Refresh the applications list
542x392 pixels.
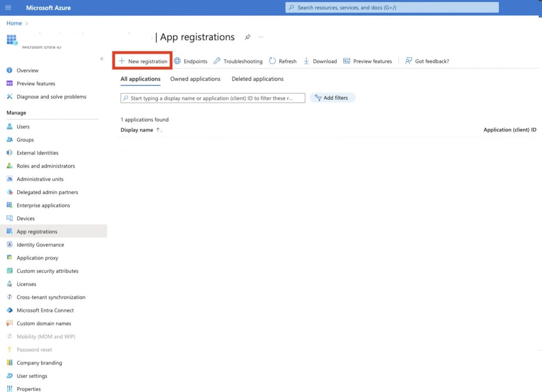283,61
